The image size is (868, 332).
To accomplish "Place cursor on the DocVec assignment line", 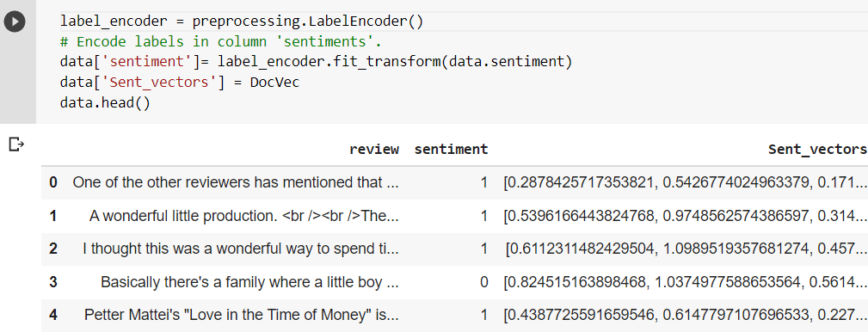I will [180, 83].
